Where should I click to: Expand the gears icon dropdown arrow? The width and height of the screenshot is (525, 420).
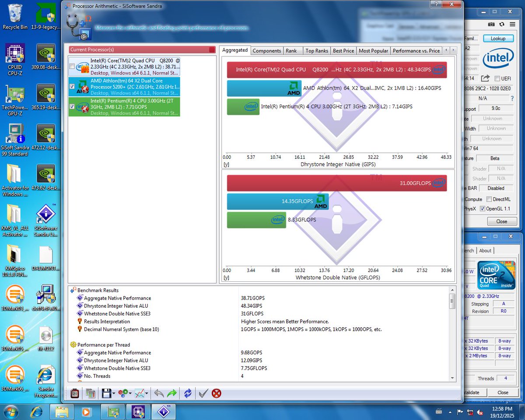130,394
